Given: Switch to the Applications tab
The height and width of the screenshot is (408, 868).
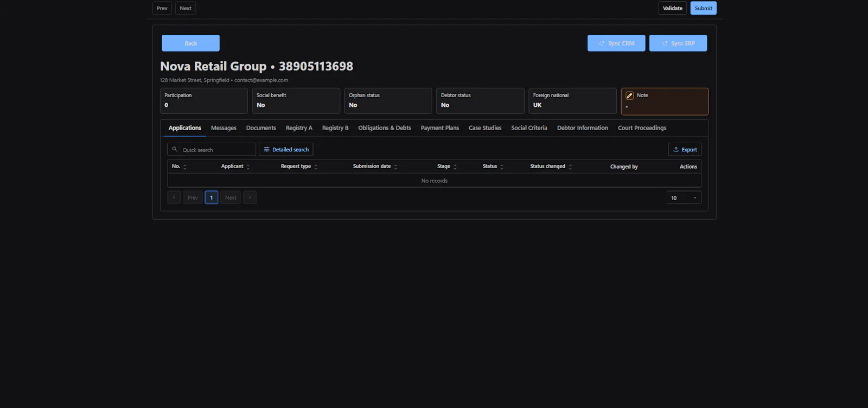Looking at the screenshot, I should 185,128.
